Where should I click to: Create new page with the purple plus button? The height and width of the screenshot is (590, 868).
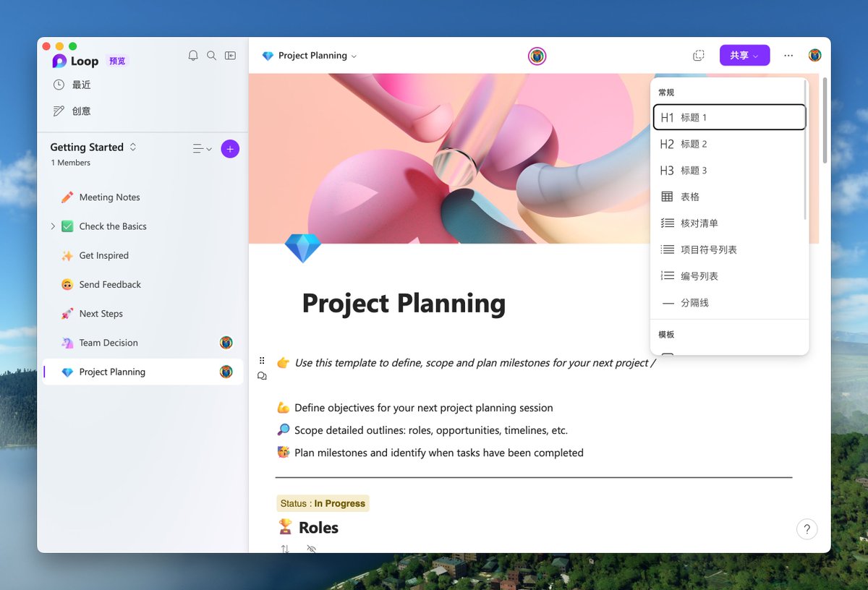(x=230, y=148)
